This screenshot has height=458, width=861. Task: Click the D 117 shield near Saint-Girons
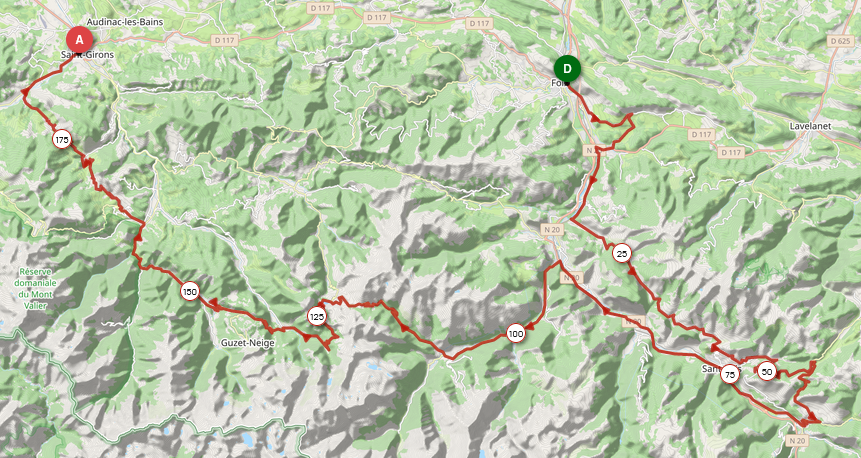(225, 40)
